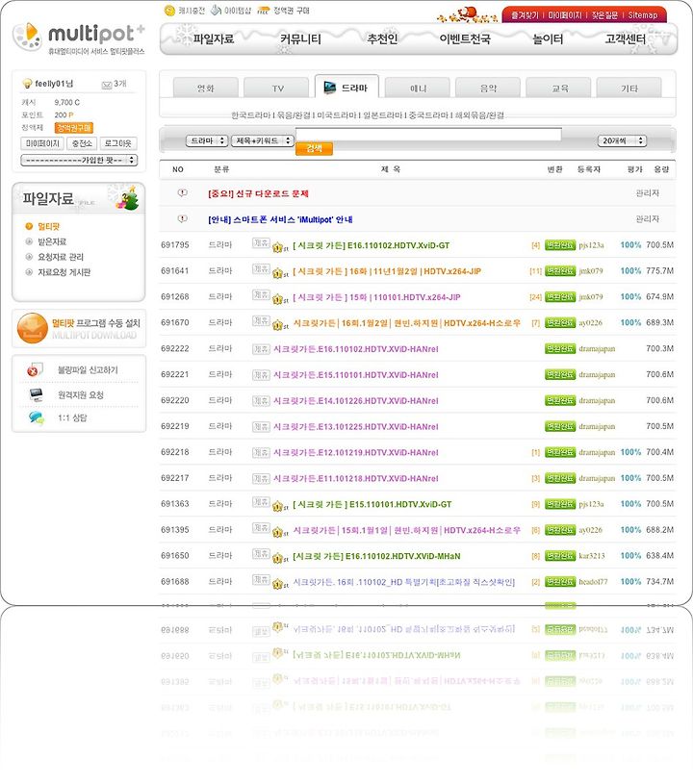Click the lightbulb icon beside feelly01
The height and width of the screenshot is (784, 693).
[x=27, y=84]
